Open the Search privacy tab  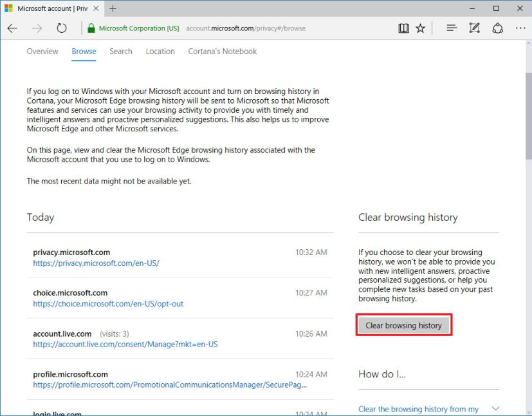pyautogui.click(x=121, y=52)
